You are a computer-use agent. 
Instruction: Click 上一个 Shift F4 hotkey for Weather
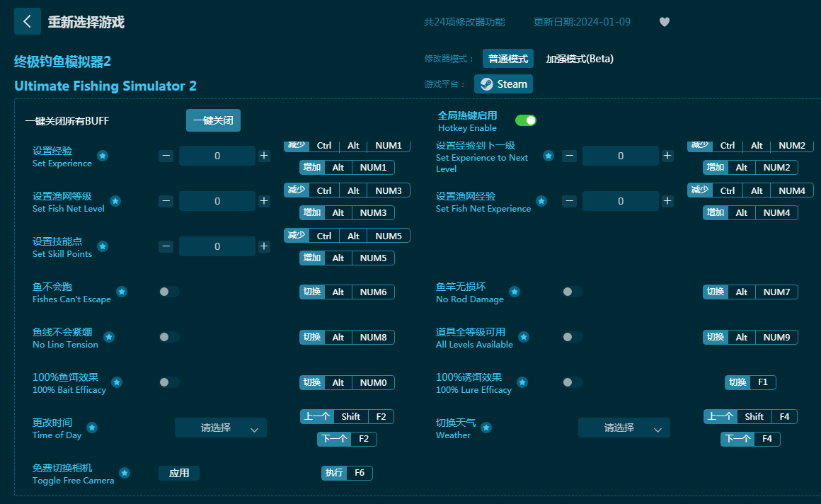click(750, 416)
